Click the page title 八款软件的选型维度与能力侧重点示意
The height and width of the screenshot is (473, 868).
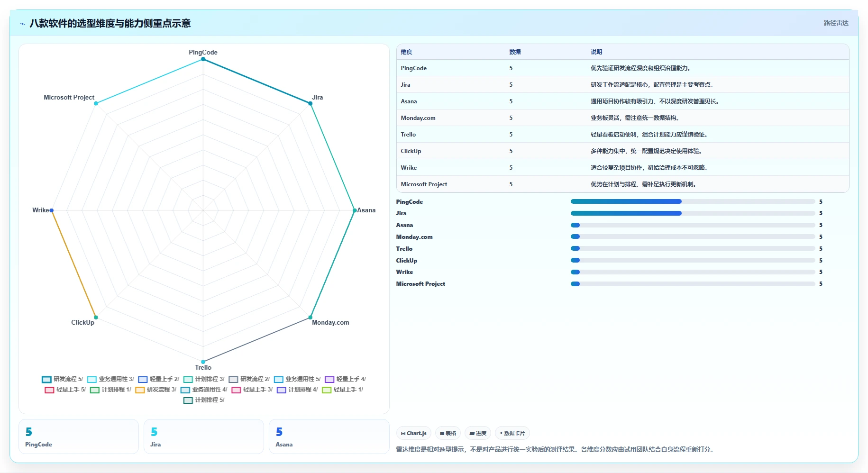pos(110,23)
